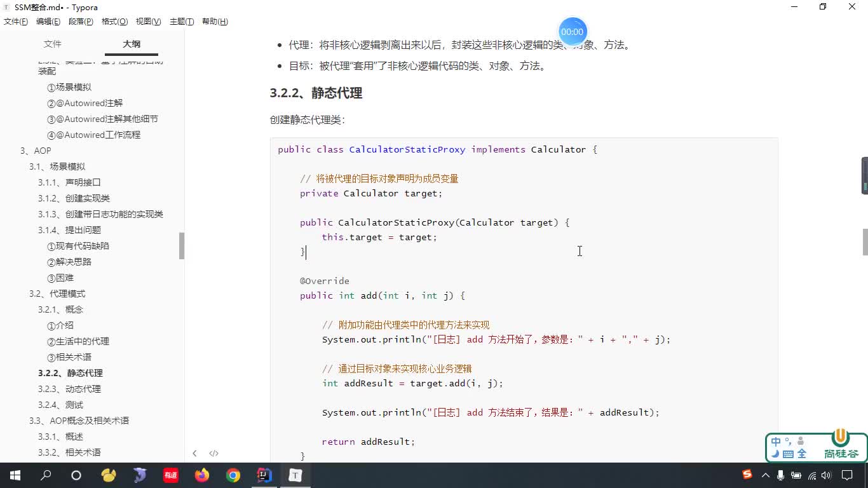
Task: Open the notification center icon
Action: (x=847, y=475)
